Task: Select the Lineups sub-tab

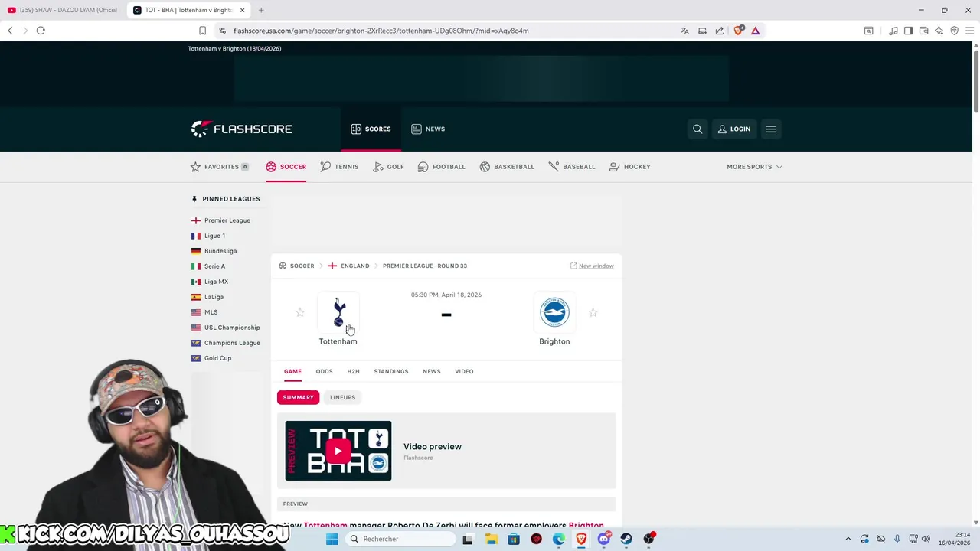Action: [x=343, y=397]
